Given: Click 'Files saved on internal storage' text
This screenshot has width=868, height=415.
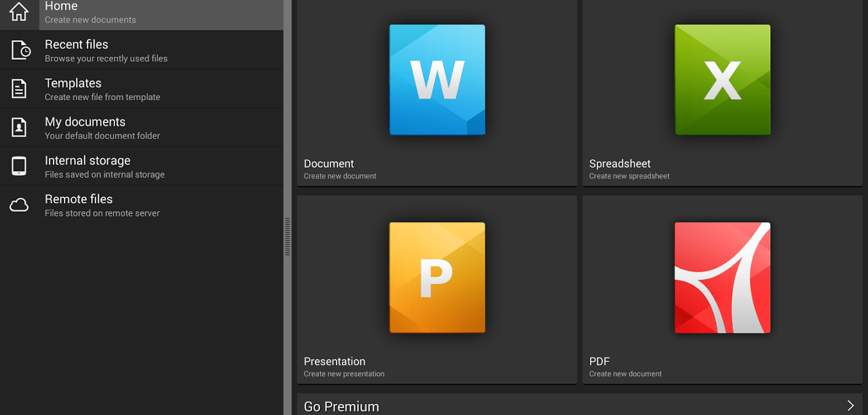Looking at the screenshot, I should pyautogui.click(x=105, y=174).
